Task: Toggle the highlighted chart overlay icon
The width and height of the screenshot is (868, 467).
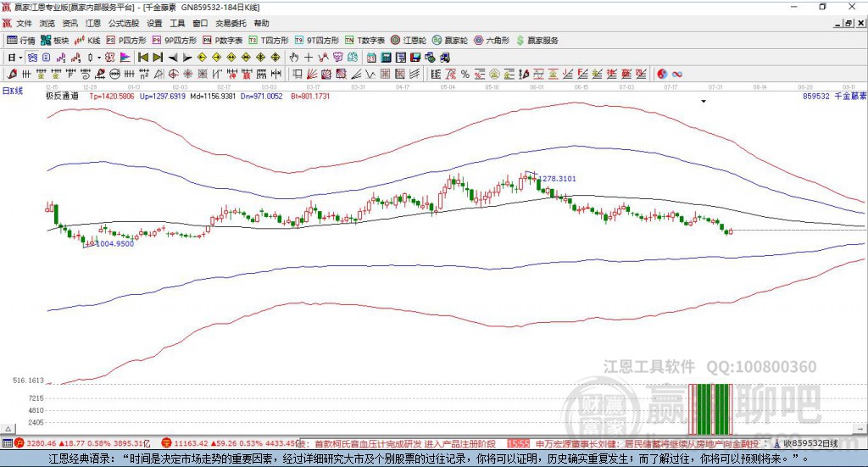Action: tap(32, 58)
